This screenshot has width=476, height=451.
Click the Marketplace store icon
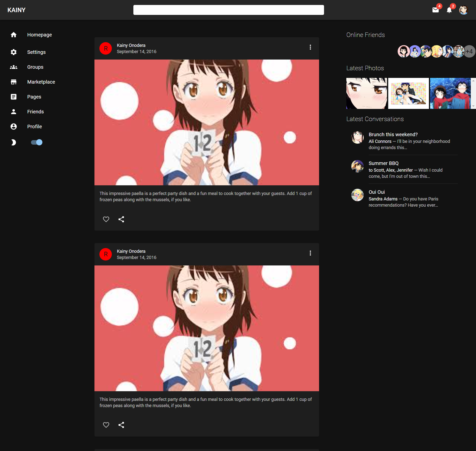14,82
